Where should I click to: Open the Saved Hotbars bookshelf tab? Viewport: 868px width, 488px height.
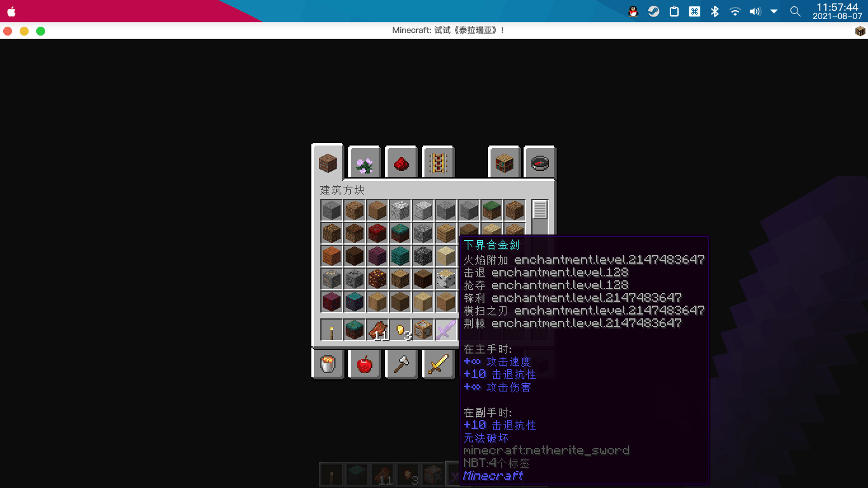(x=504, y=163)
